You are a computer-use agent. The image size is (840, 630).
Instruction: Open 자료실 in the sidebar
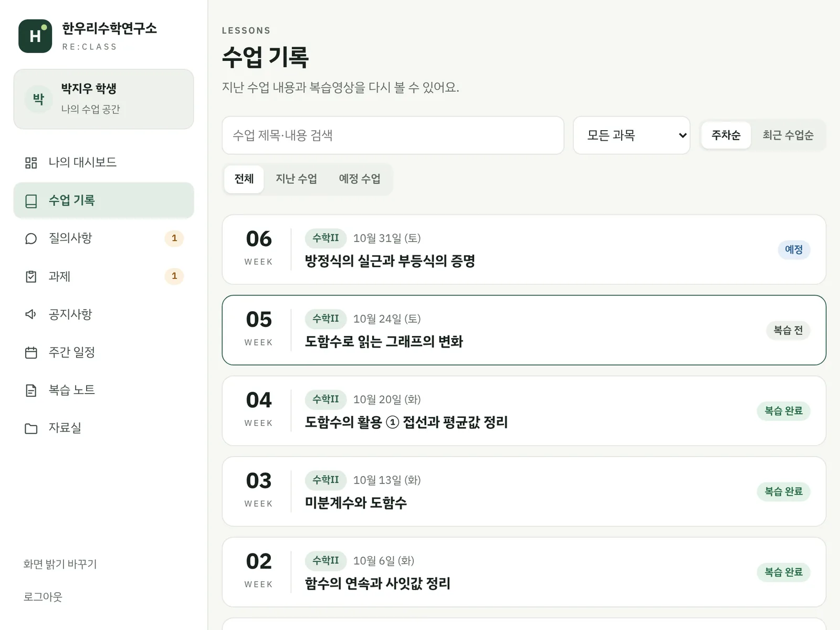coord(104,427)
